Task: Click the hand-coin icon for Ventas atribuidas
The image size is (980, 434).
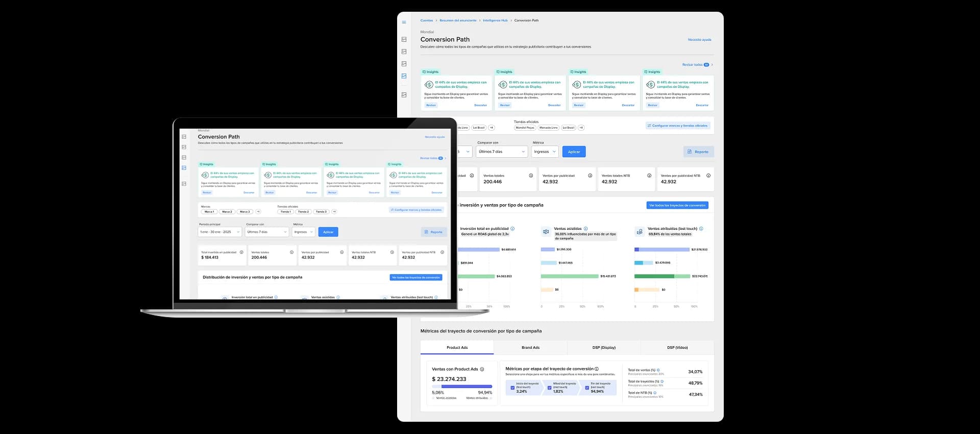Action: point(639,232)
